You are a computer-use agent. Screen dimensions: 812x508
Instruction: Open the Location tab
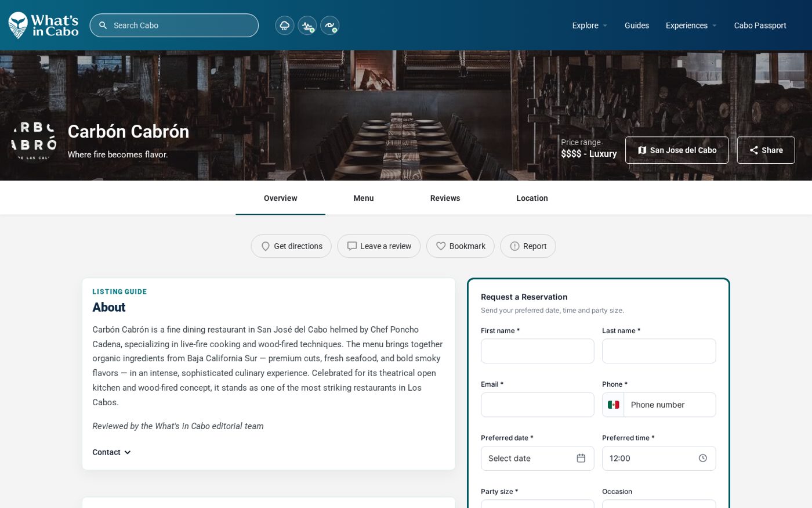coord(532,198)
